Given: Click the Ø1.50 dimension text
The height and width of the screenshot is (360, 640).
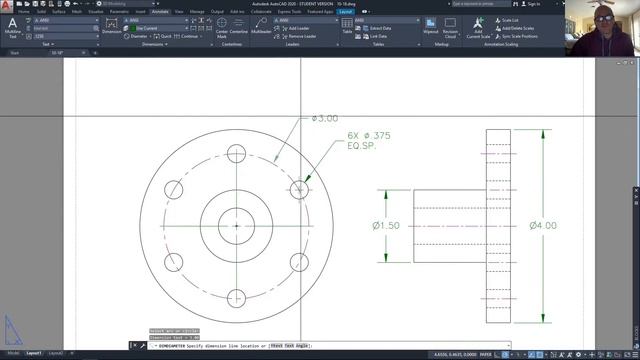Looking at the screenshot, I should [386, 225].
